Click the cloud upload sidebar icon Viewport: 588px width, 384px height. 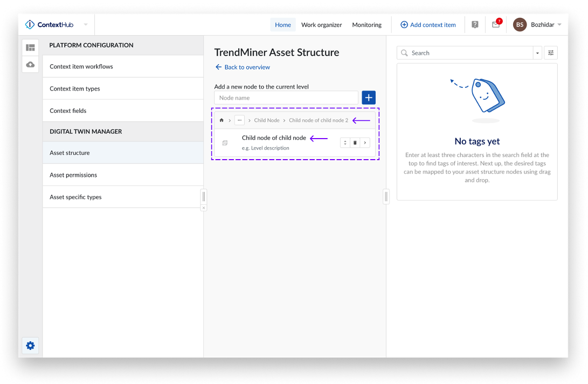point(30,65)
